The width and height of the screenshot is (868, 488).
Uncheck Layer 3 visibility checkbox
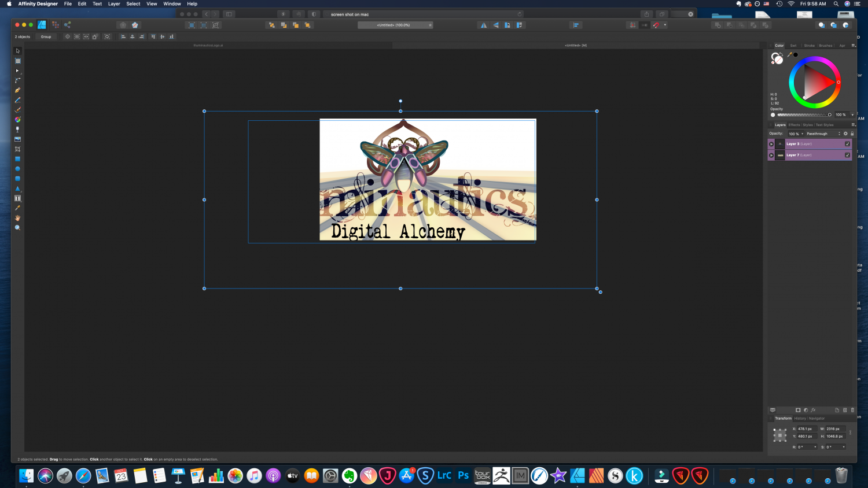pyautogui.click(x=848, y=143)
